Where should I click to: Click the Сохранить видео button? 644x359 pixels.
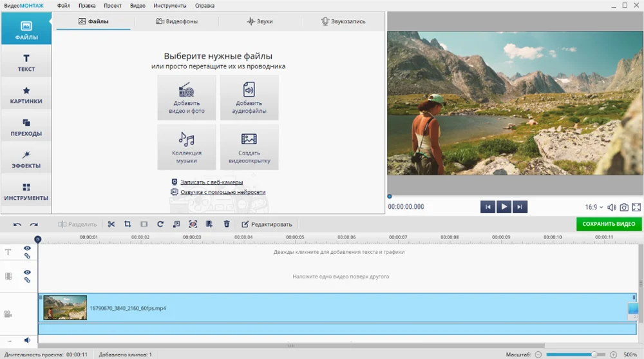(x=609, y=224)
